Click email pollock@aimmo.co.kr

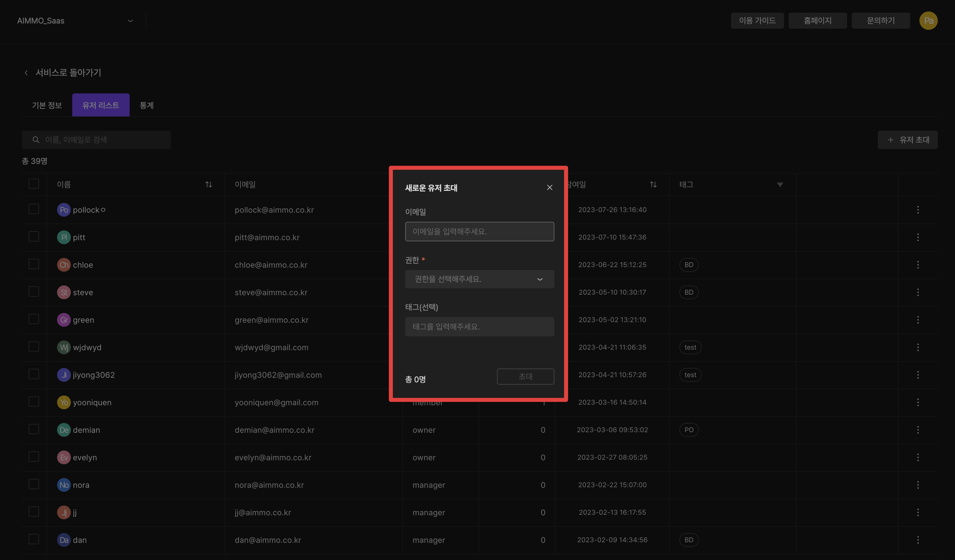pyautogui.click(x=274, y=210)
